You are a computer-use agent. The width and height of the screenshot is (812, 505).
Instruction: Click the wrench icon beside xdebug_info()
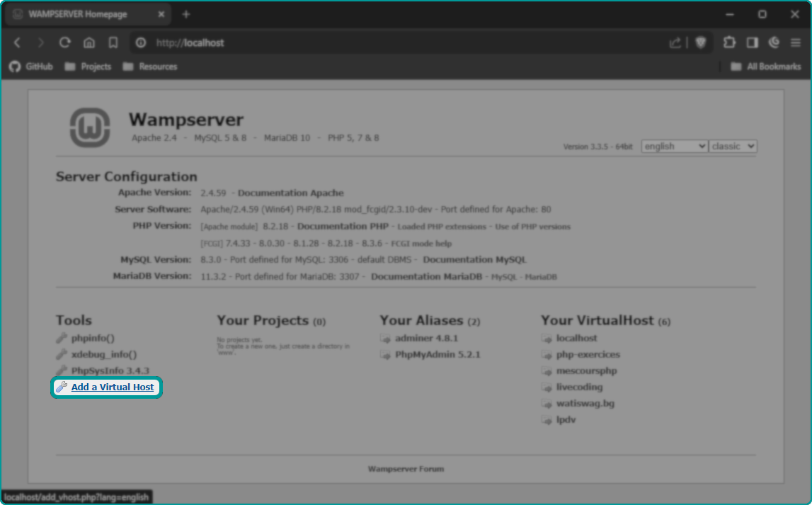tap(62, 354)
